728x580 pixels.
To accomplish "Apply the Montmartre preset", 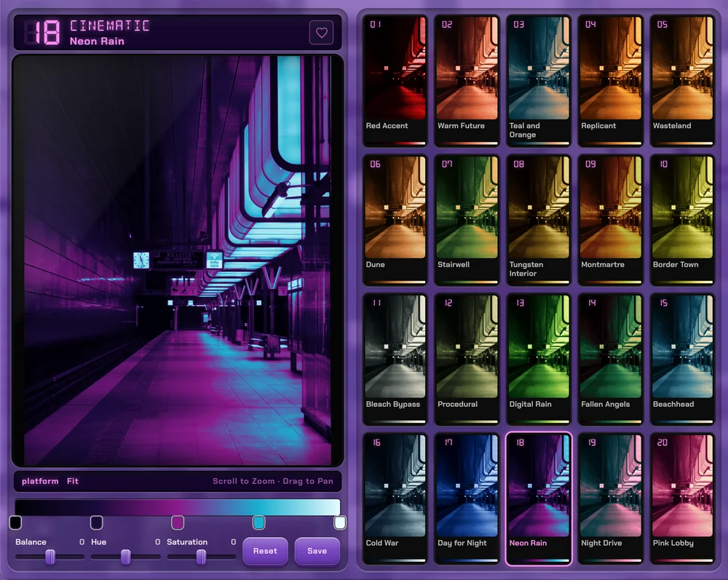I will click(x=610, y=220).
